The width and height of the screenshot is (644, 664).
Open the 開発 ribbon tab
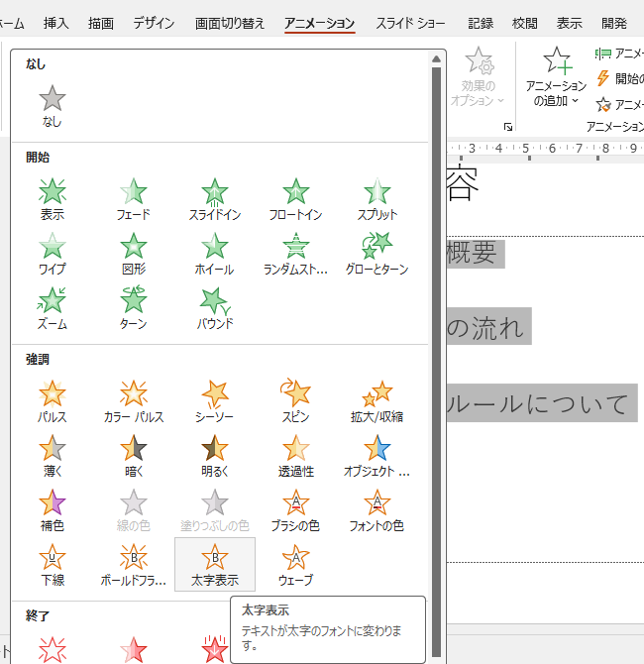click(x=614, y=23)
